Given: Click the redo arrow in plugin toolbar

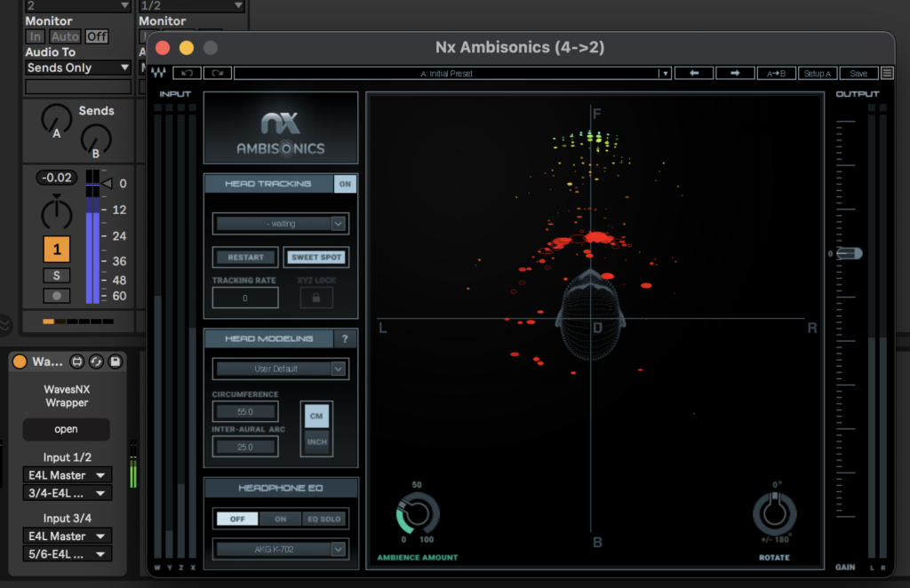Looking at the screenshot, I should pyautogui.click(x=217, y=74).
